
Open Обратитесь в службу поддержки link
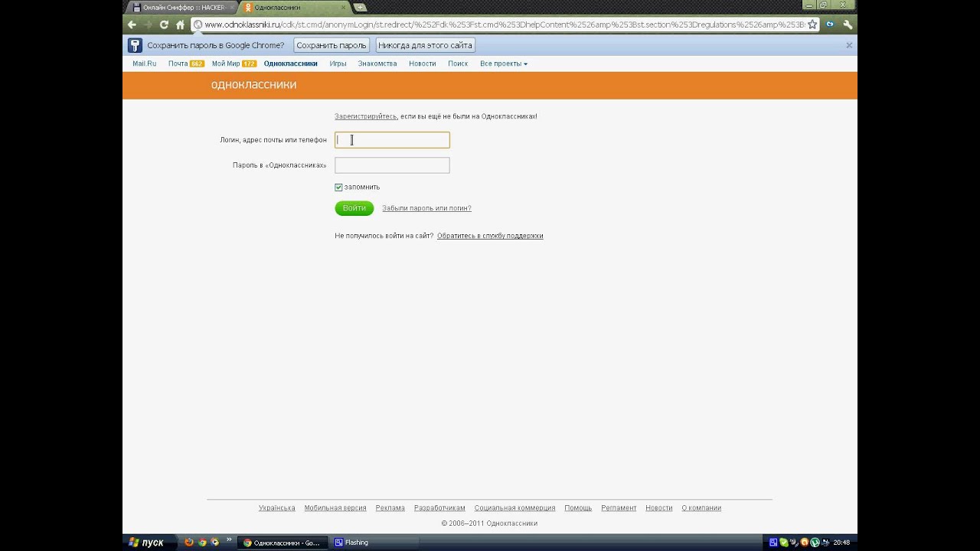point(490,236)
